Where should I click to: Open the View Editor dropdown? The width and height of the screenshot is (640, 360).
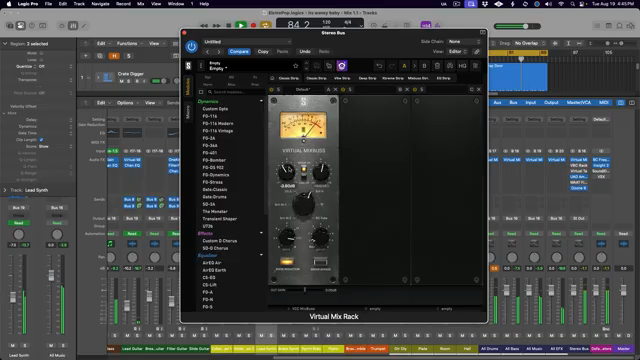(458, 51)
